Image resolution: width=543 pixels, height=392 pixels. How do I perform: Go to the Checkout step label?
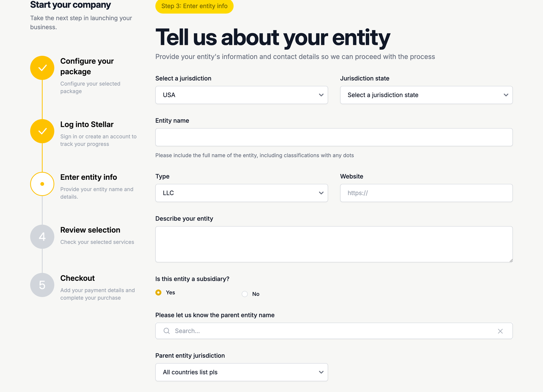[x=77, y=278]
